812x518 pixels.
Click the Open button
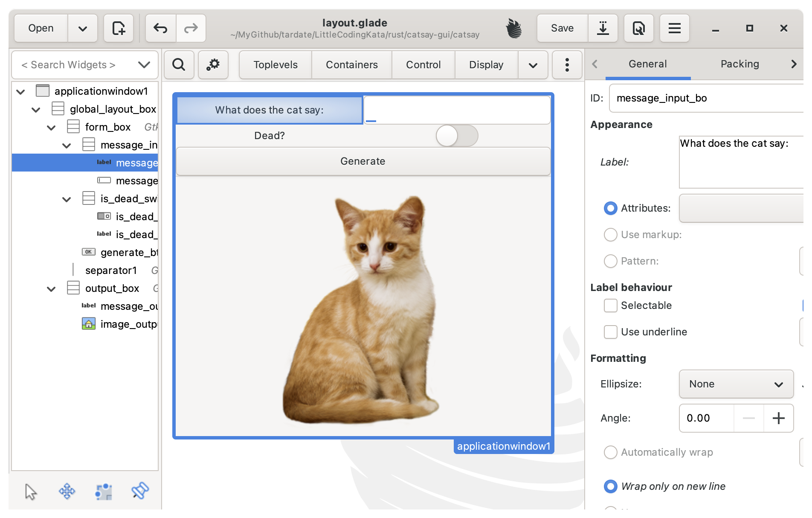click(x=41, y=28)
